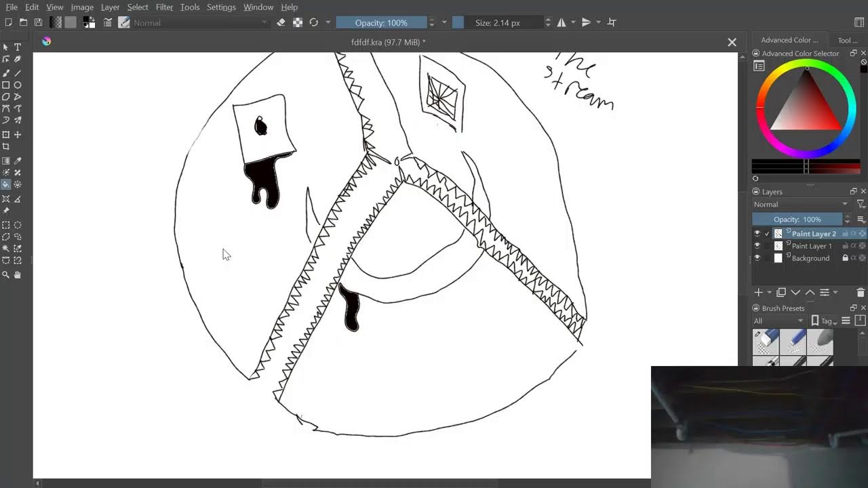
Task: Open brush settings editor
Action: coord(108,22)
